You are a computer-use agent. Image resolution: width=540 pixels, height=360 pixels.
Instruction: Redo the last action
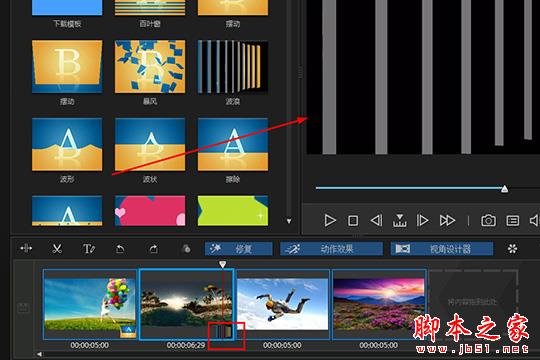tap(154, 249)
